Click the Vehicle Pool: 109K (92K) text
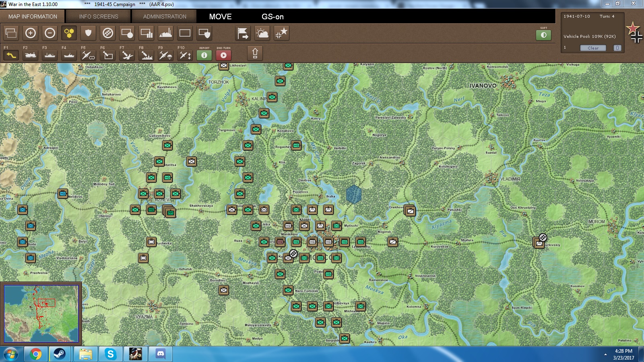 click(x=590, y=36)
